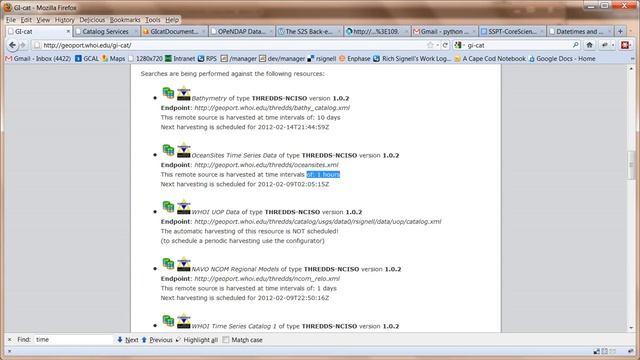The height and width of the screenshot is (360, 640).
Task: Open the Google Docs - Home bookmark
Action: click(562, 59)
